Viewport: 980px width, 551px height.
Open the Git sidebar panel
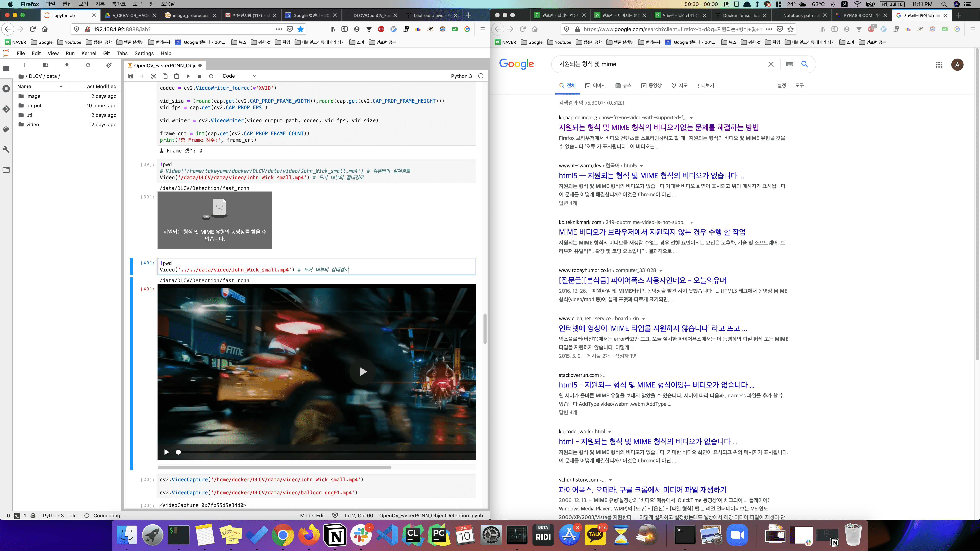[6, 109]
